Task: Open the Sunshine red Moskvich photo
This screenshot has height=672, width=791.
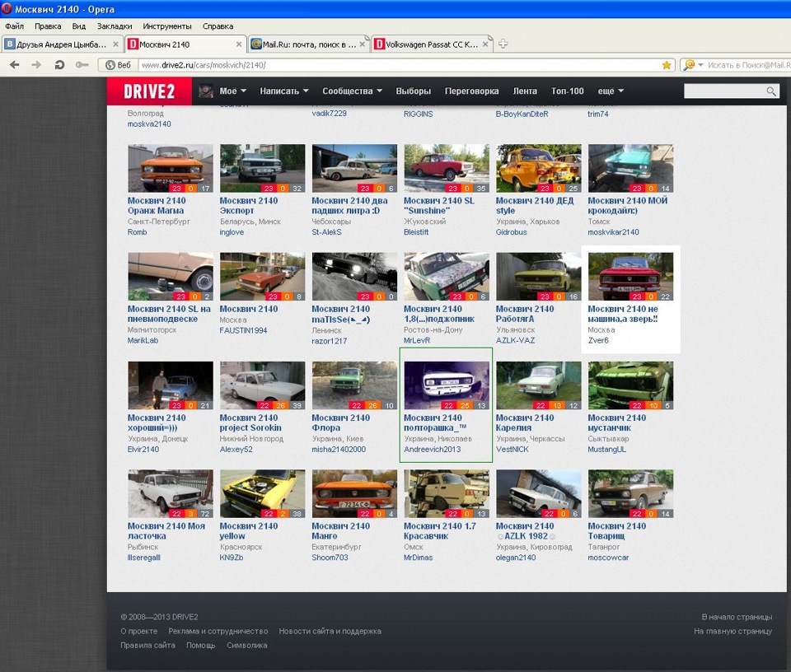Action: click(447, 168)
